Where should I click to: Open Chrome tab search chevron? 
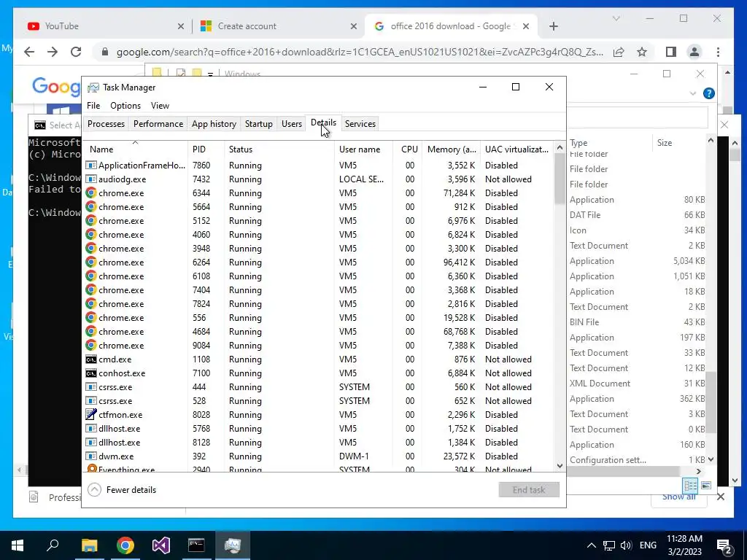point(616,18)
